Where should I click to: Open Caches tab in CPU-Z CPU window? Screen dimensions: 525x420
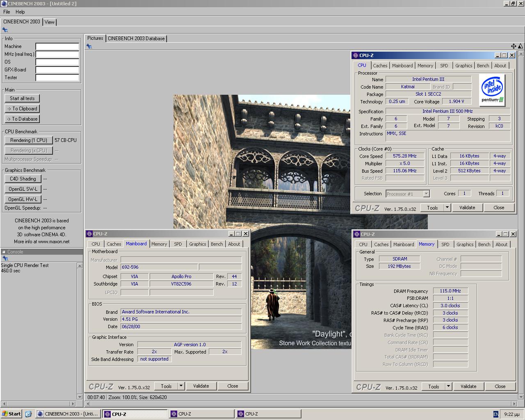tap(380, 66)
